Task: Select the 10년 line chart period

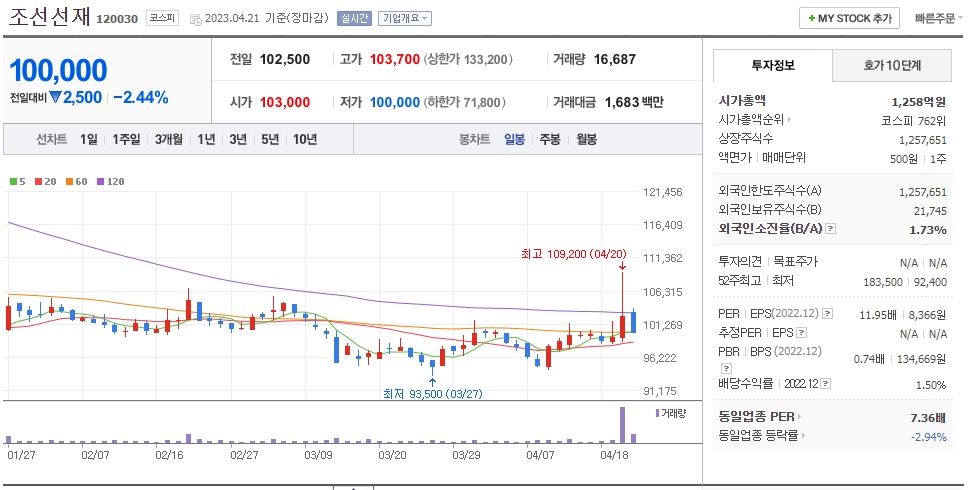Action: pos(305,139)
